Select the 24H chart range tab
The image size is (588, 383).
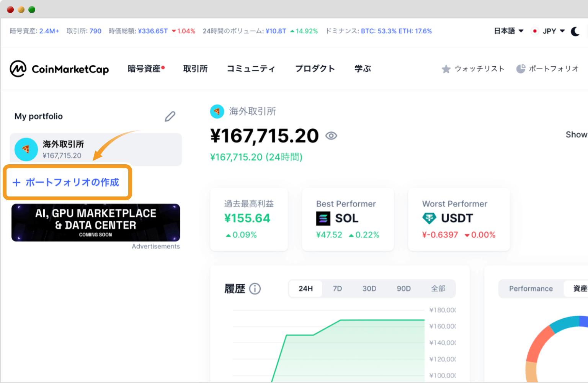point(305,288)
